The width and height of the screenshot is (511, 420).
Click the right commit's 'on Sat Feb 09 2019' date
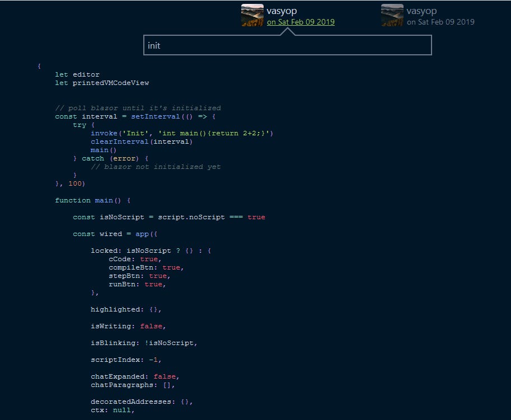440,22
